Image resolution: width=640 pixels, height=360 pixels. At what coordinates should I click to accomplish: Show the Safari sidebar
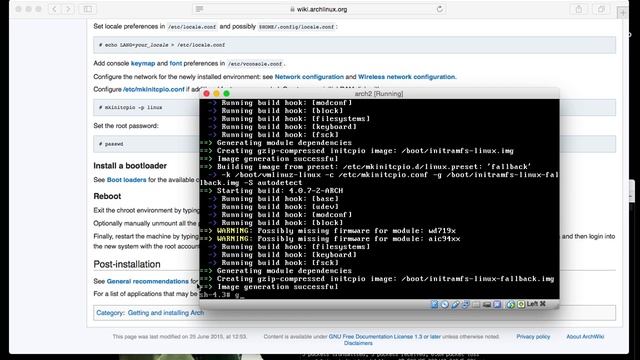point(88,9)
